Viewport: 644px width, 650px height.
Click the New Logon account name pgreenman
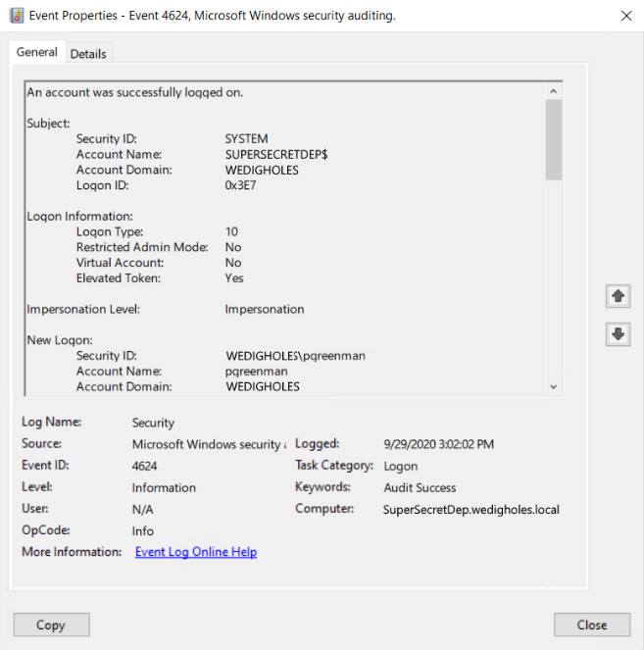256,372
